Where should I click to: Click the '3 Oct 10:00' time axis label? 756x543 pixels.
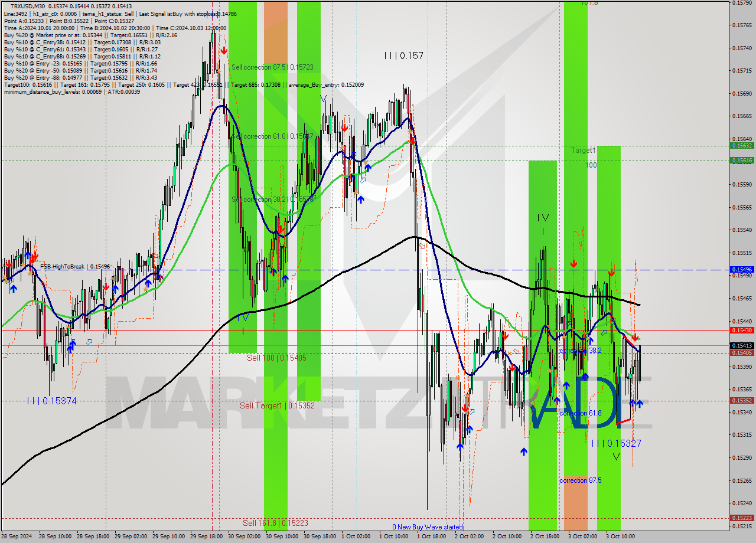620,537
